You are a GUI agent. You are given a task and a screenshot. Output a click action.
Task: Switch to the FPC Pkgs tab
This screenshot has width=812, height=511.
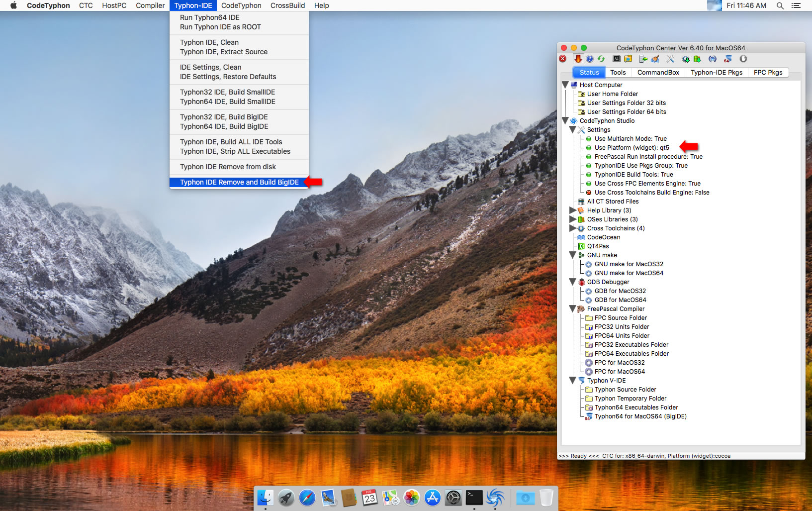click(768, 72)
